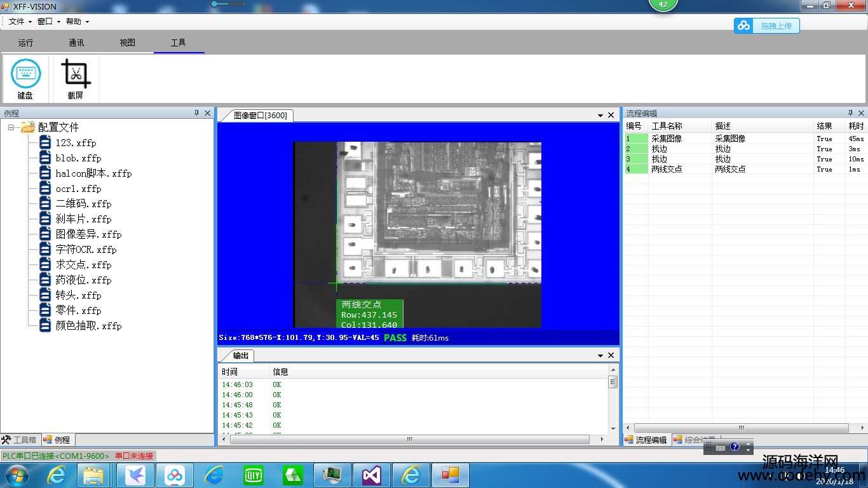Select the 流程编辑 bottom tab
Screen dimensions: 868x488
[x=646, y=440]
